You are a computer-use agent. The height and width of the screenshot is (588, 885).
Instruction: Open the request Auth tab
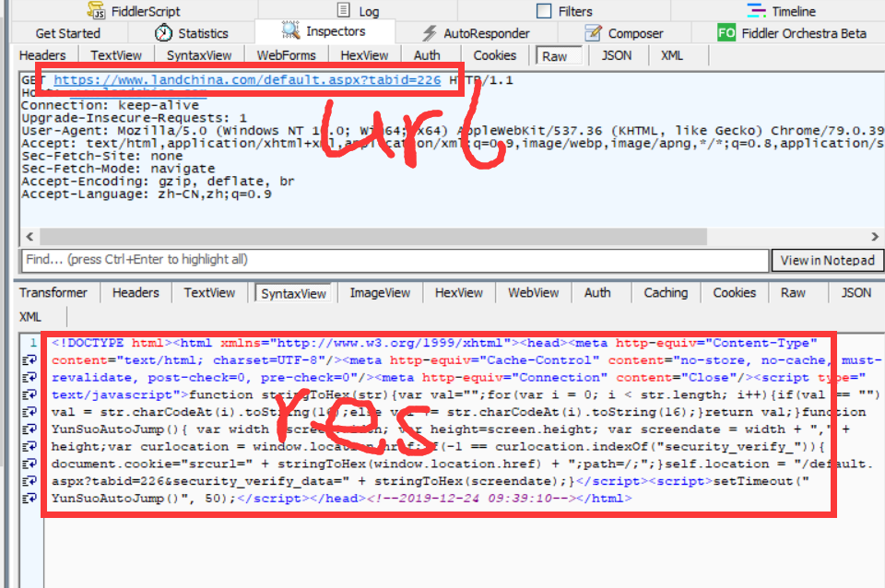pos(427,55)
